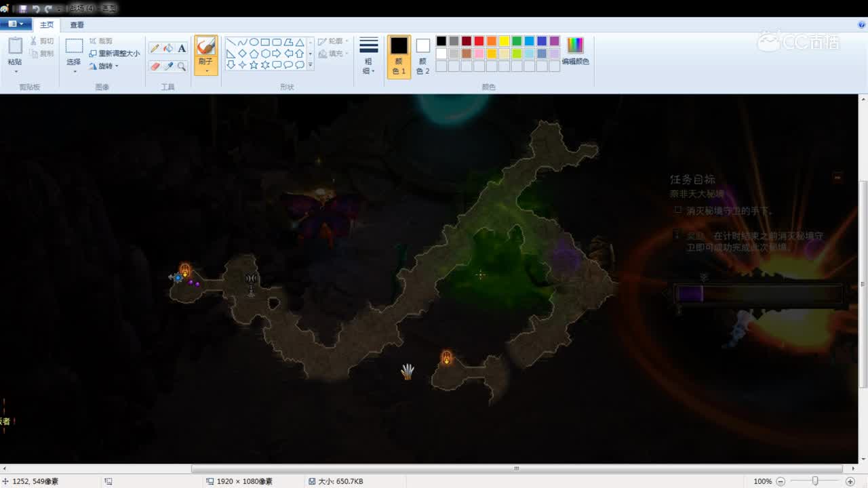Click the Undo arrow in title bar
868x488 pixels.
pyautogui.click(x=36, y=8)
